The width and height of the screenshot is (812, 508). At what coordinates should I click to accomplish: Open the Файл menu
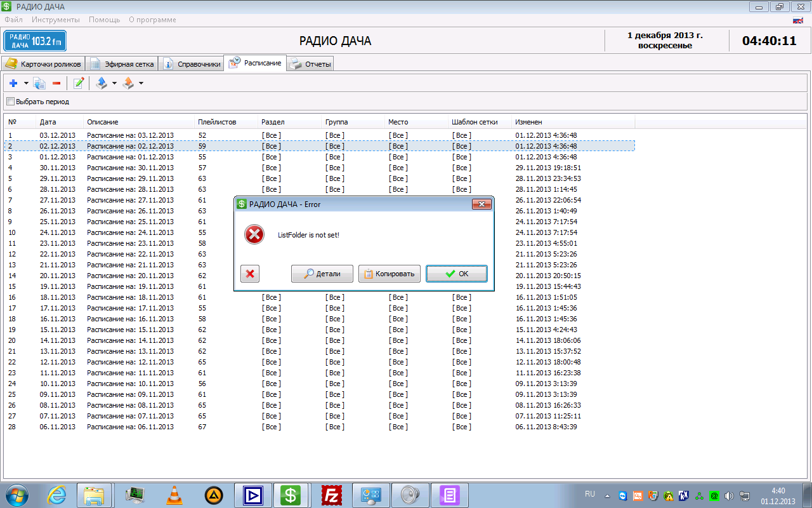point(13,20)
